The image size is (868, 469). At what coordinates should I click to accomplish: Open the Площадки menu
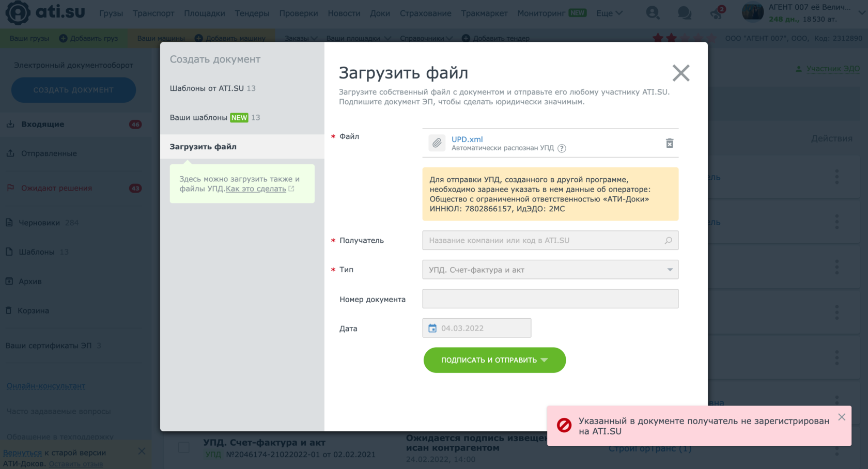point(205,13)
